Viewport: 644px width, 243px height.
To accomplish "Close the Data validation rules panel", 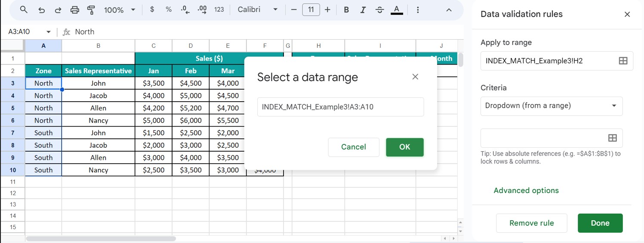I will coord(627,14).
